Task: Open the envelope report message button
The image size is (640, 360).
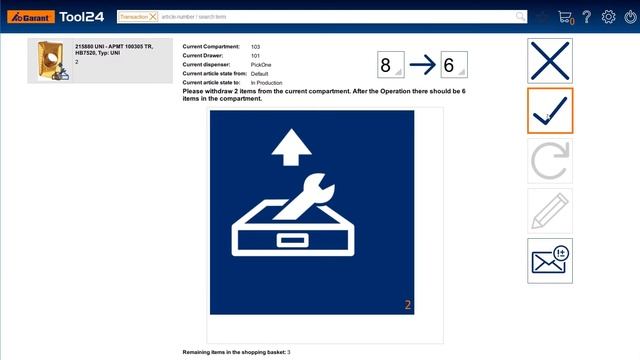Action: [x=550, y=261]
